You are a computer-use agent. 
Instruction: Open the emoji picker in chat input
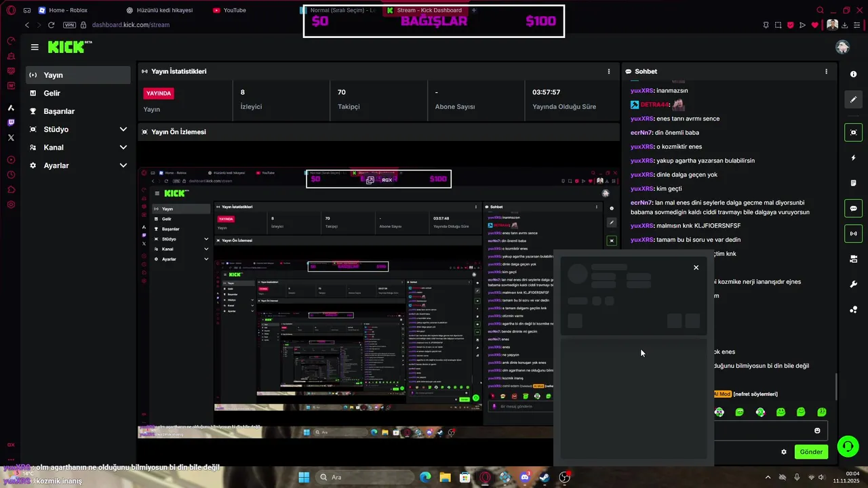coord(817,430)
